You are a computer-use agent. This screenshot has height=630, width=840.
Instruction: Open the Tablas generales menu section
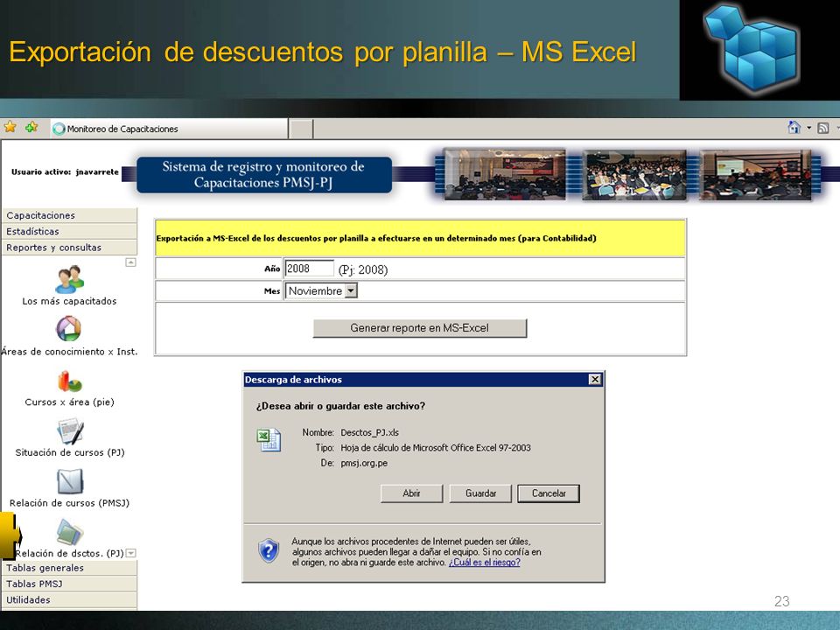pos(70,568)
